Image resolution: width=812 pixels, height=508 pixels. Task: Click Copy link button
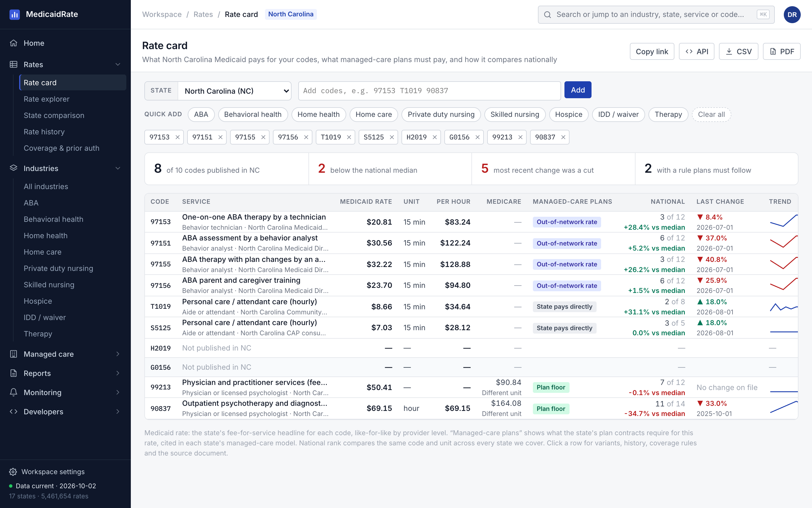(x=652, y=51)
